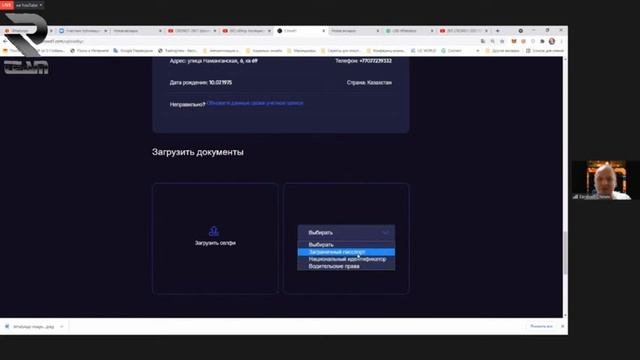Switch to the second browser tab with blue icon
This screenshot has height=360, width=640.
pyautogui.click(x=82, y=31)
